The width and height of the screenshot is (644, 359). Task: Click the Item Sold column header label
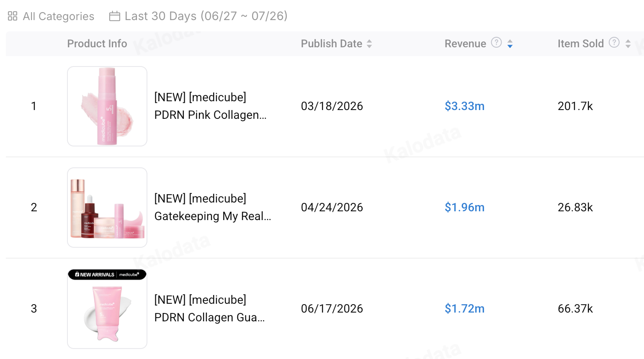[580, 44]
